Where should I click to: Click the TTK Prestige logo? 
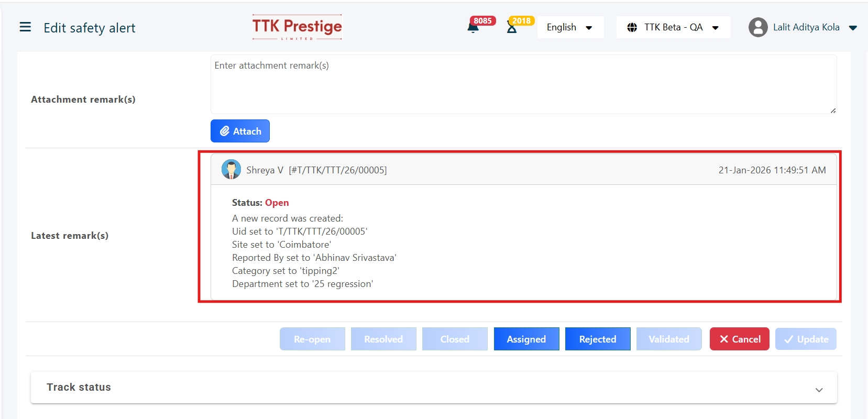point(297,27)
